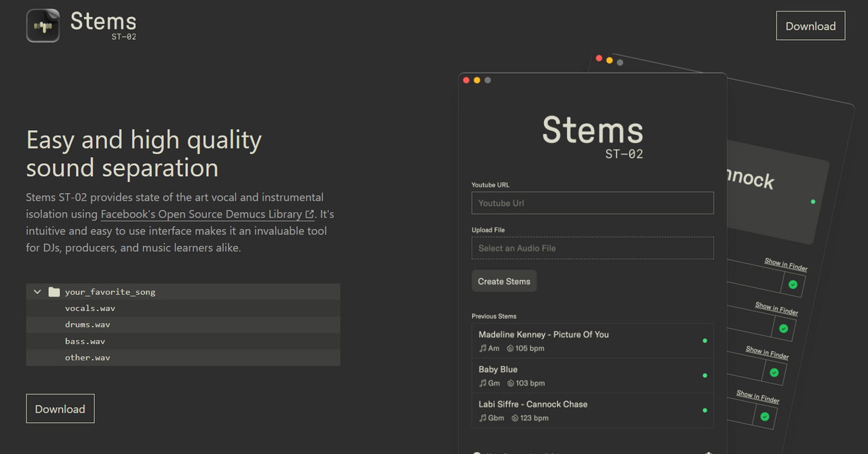Click the bottommost green checkmark in the back window

coord(765,417)
